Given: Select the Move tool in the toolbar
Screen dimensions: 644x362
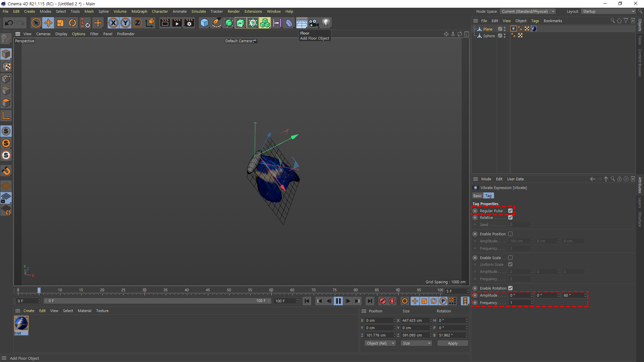Looking at the screenshot, I should pos(48,23).
